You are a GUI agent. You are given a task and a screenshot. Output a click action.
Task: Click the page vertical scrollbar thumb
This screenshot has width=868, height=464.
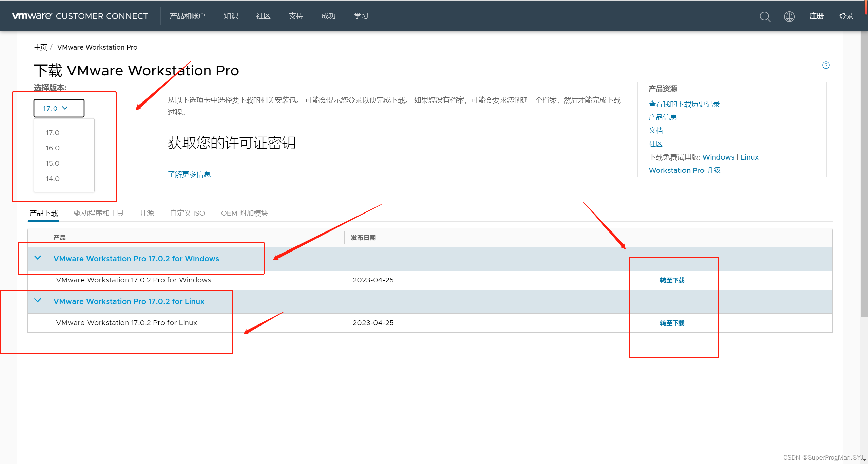tap(864, 174)
